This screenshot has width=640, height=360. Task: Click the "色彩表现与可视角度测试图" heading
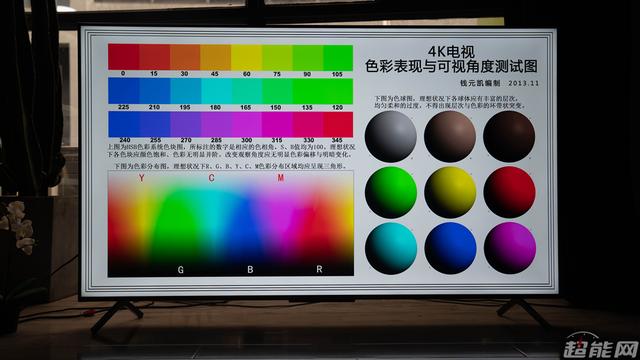451,66
